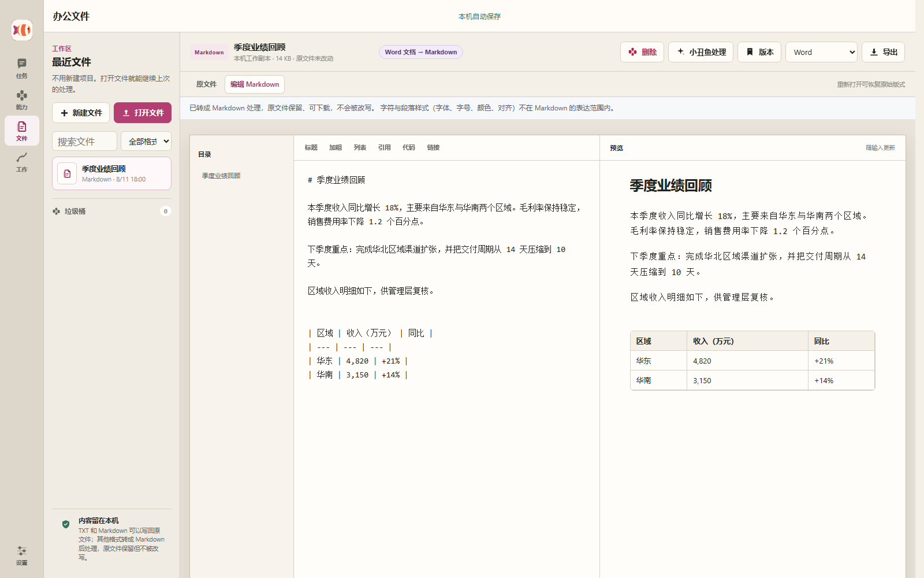924x578 pixels.
Task: Insert a heading with 标题
Action: click(311, 148)
